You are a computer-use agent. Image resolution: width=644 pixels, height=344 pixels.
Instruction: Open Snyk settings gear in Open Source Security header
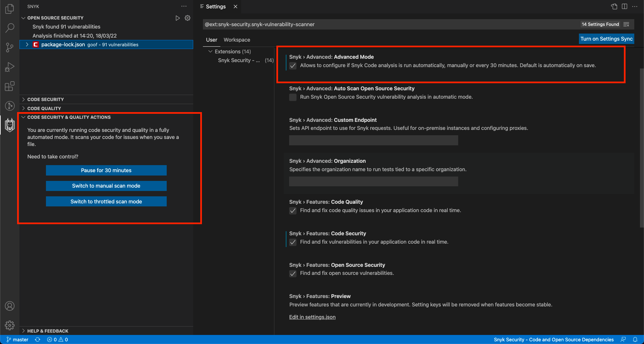[x=187, y=18]
